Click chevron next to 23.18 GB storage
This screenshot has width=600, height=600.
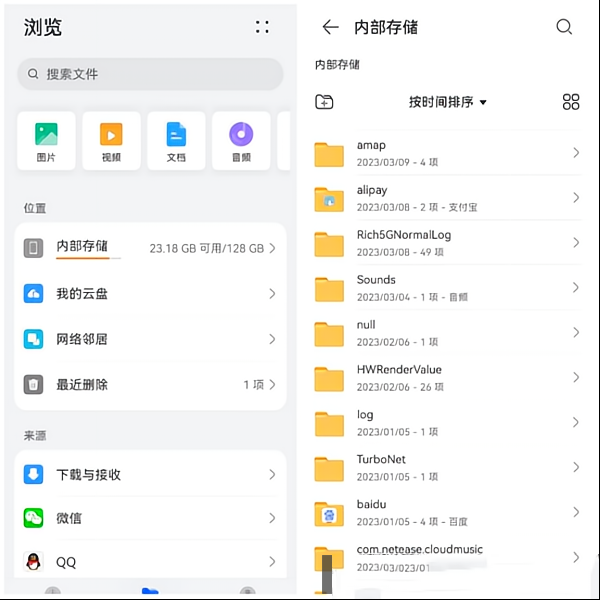[x=272, y=248]
